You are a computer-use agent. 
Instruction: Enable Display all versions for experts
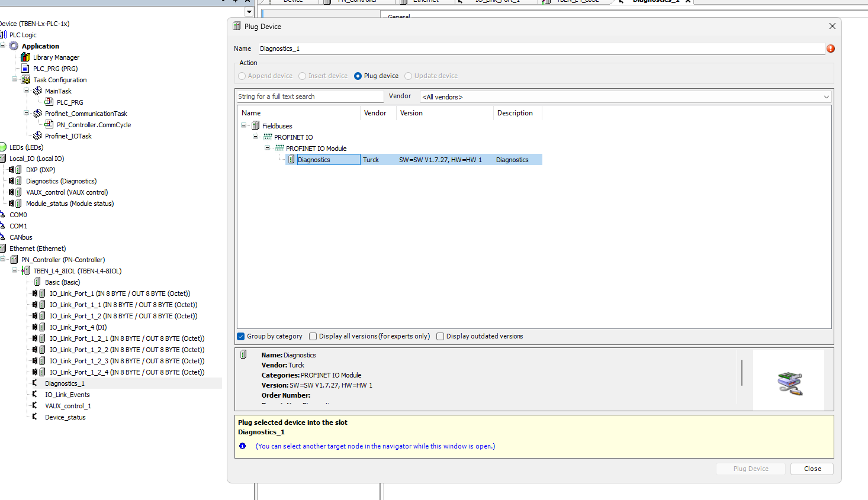point(313,336)
